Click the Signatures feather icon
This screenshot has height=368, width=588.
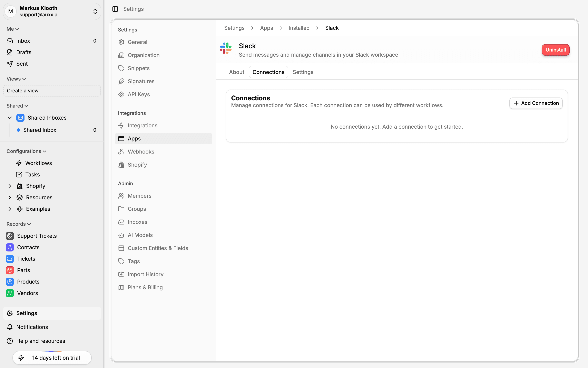click(x=121, y=81)
